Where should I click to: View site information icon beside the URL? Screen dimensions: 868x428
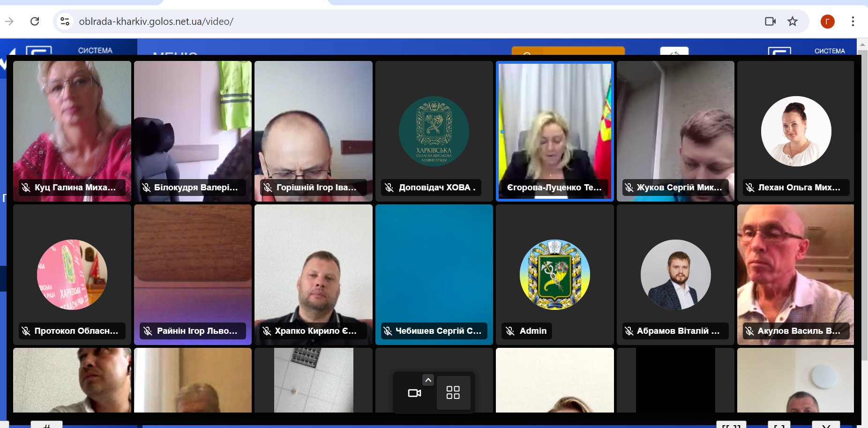65,22
